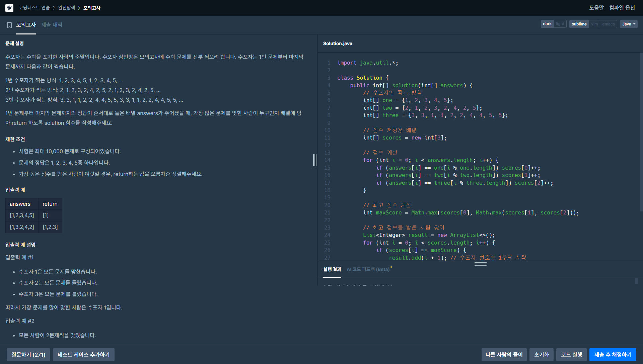Select emacs keymap mode

pos(608,24)
